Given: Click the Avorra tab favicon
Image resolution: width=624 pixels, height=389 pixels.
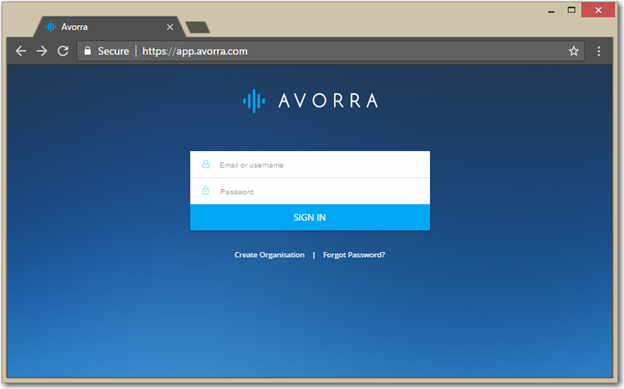Looking at the screenshot, I should 51,27.
